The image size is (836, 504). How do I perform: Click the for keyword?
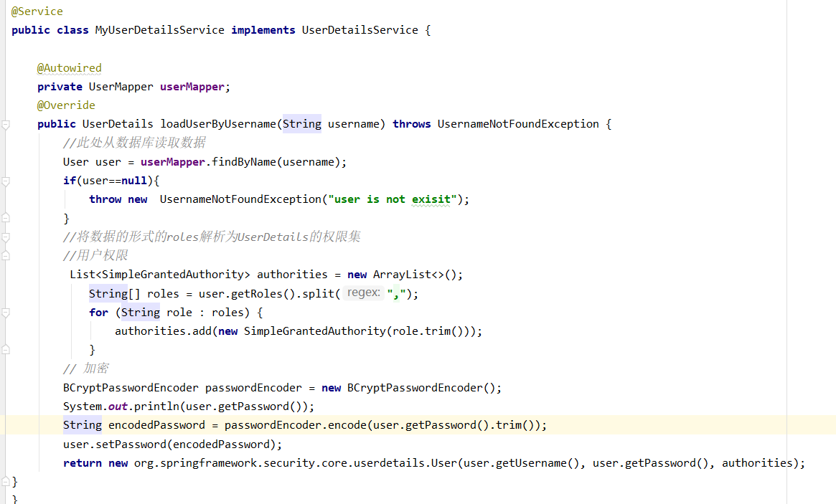pyautogui.click(x=98, y=313)
